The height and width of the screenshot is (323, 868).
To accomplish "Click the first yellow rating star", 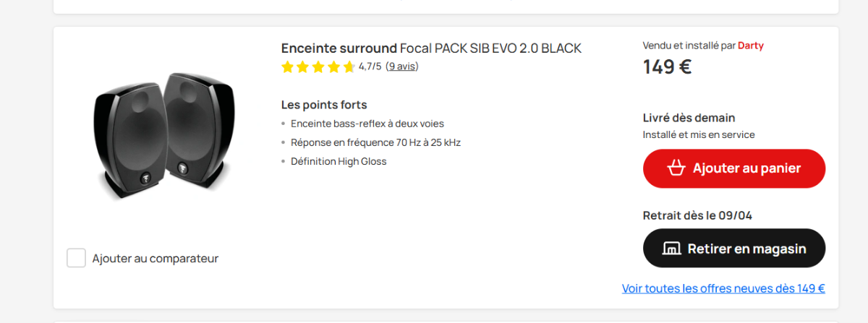I will point(287,67).
